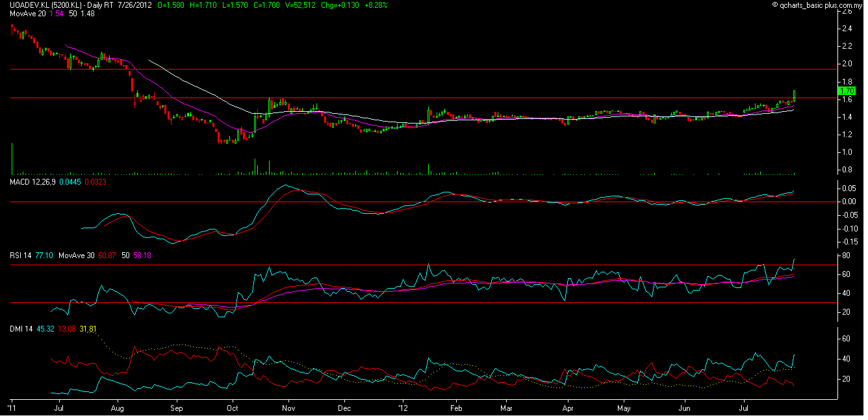Click the green 1.70 current price tag
The height and width of the screenshot is (420, 868).
847,91
